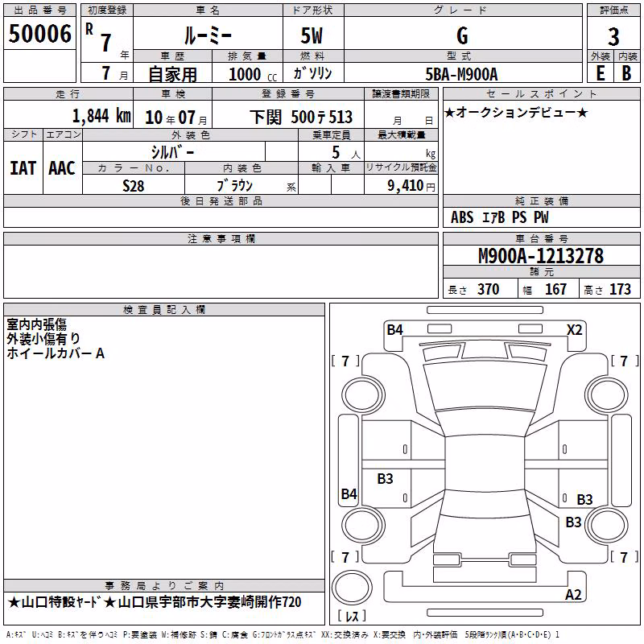Click the 車検 header

point(173,94)
